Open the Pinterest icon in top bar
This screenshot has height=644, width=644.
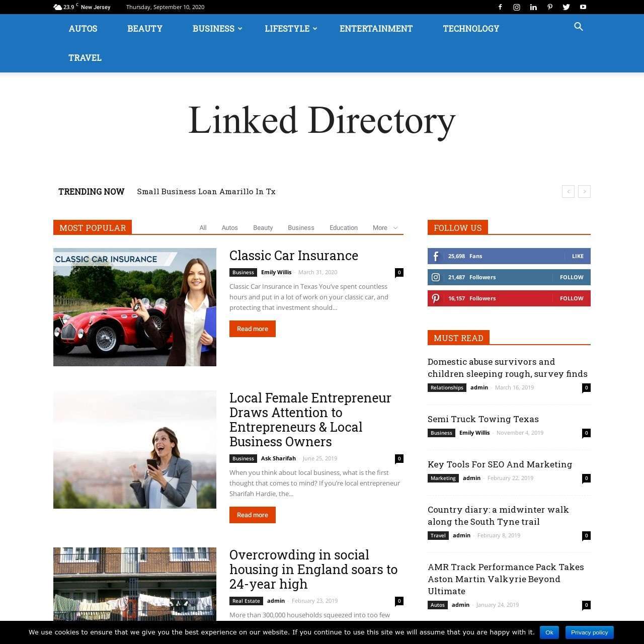point(550,7)
